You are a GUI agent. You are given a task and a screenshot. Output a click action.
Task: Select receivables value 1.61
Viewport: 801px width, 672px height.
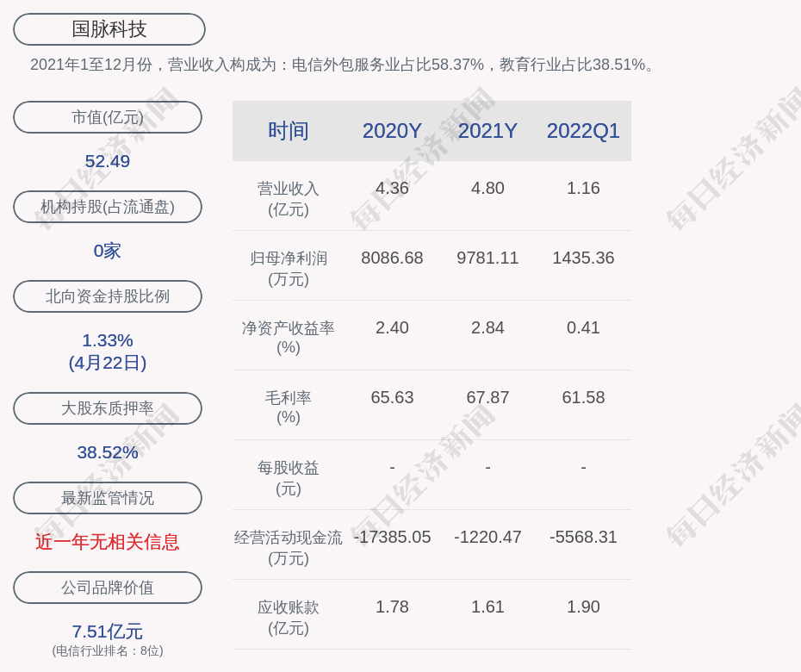487,607
